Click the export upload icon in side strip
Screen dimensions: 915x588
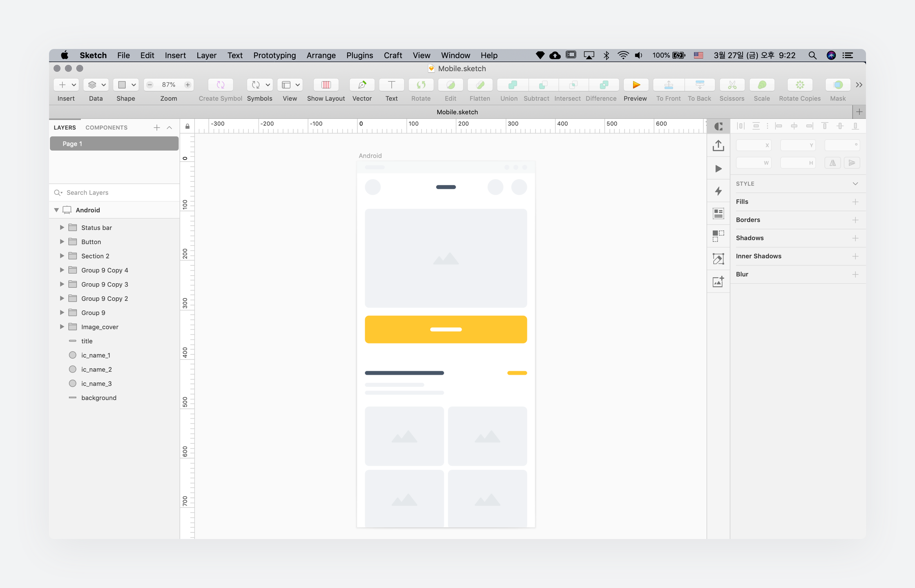[x=718, y=146]
